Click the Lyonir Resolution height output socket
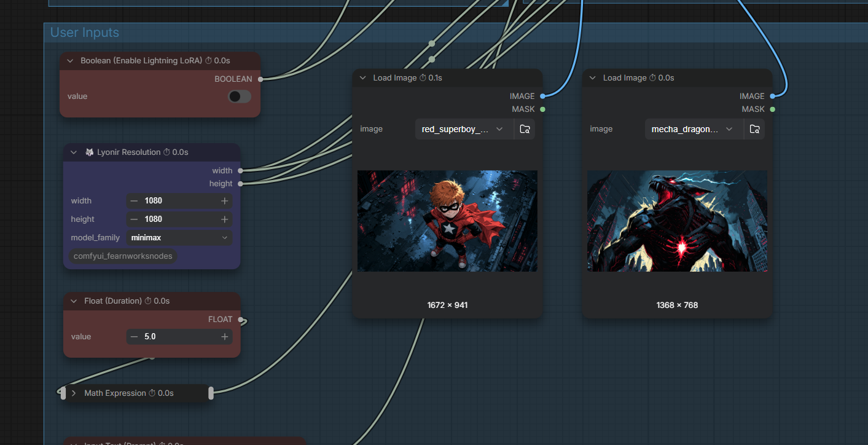 point(240,183)
